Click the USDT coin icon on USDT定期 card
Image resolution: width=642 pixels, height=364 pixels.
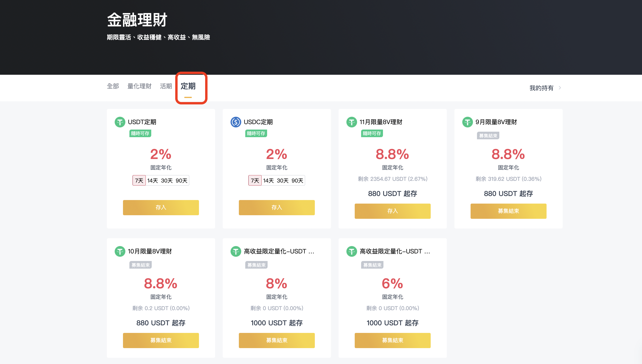point(120,122)
